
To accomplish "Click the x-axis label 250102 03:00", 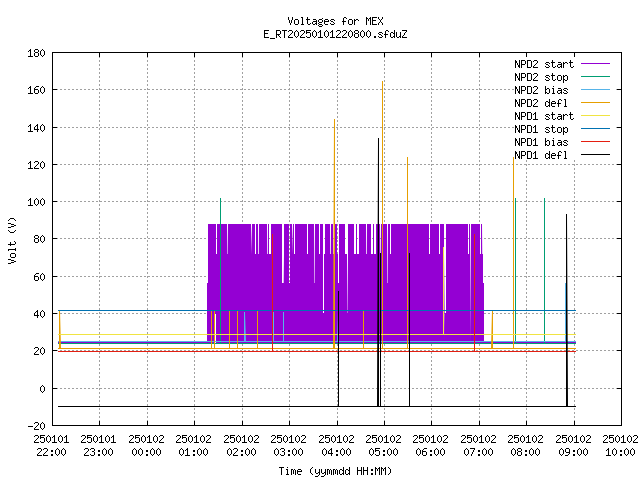I will [x=289, y=446].
